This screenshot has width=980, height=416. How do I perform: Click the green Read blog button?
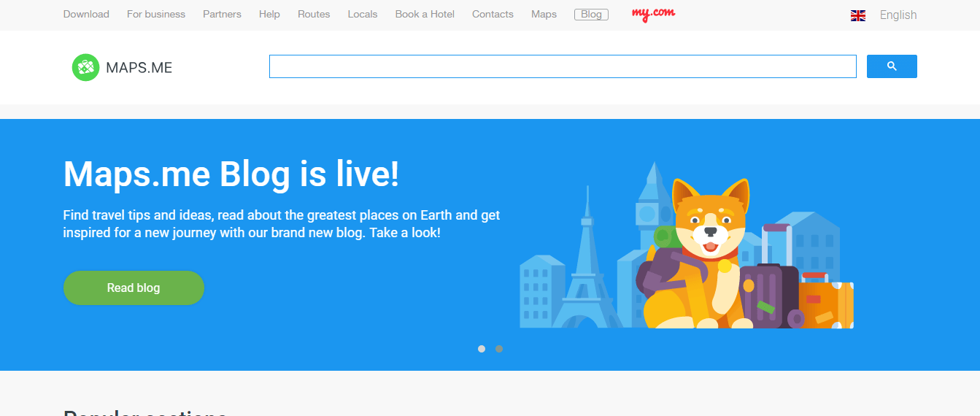pyautogui.click(x=134, y=288)
